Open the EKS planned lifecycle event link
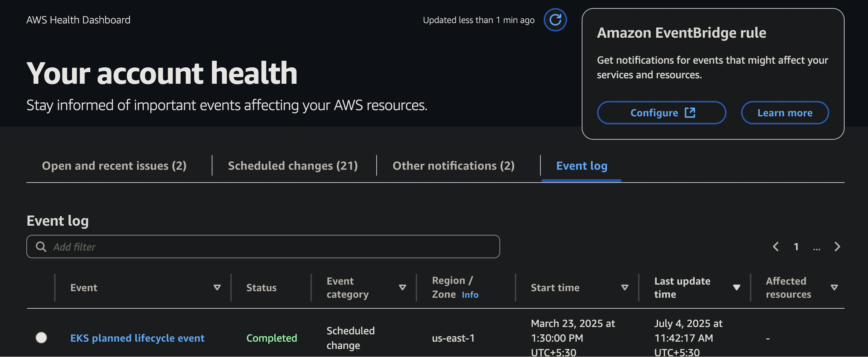Image resolution: width=868 pixels, height=357 pixels. [x=137, y=338]
